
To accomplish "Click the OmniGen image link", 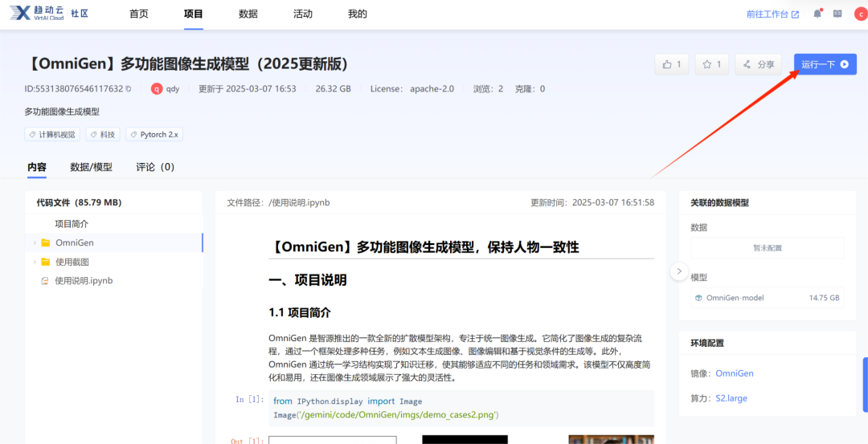I will click(x=735, y=373).
